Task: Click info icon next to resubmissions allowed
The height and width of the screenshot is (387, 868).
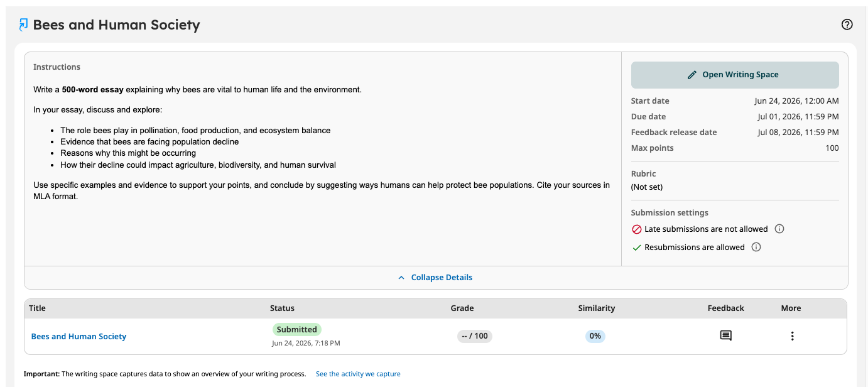Action: 756,247
